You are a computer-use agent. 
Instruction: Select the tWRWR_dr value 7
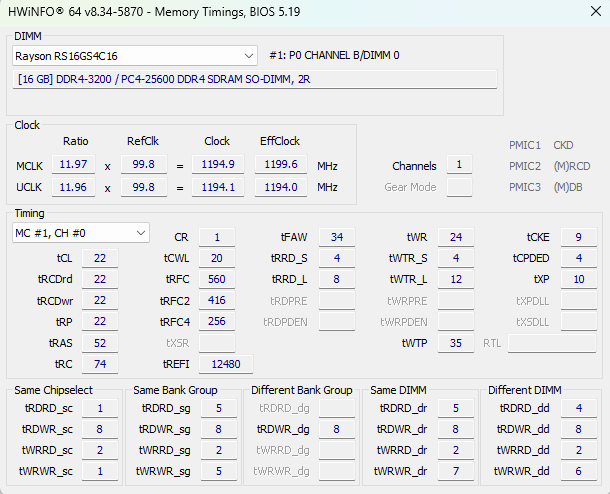(x=456, y=471)
